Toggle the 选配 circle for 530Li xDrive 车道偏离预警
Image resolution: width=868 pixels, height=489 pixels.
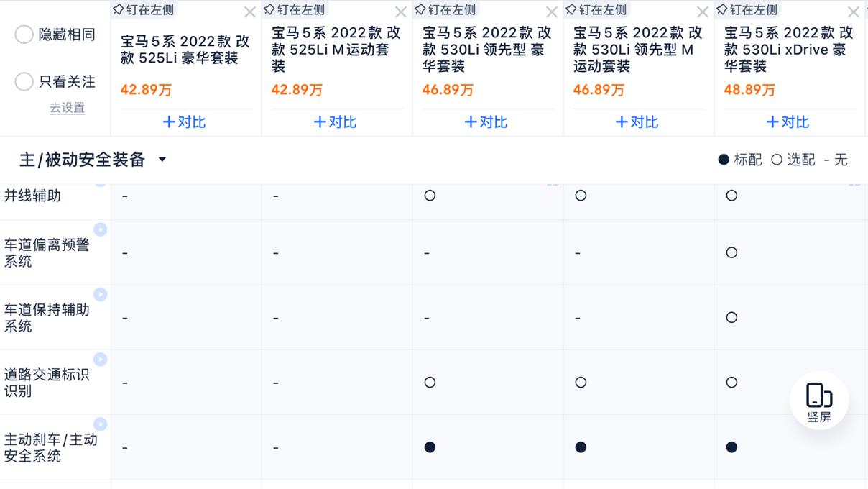pyautogui.click(x=731, y=252)
